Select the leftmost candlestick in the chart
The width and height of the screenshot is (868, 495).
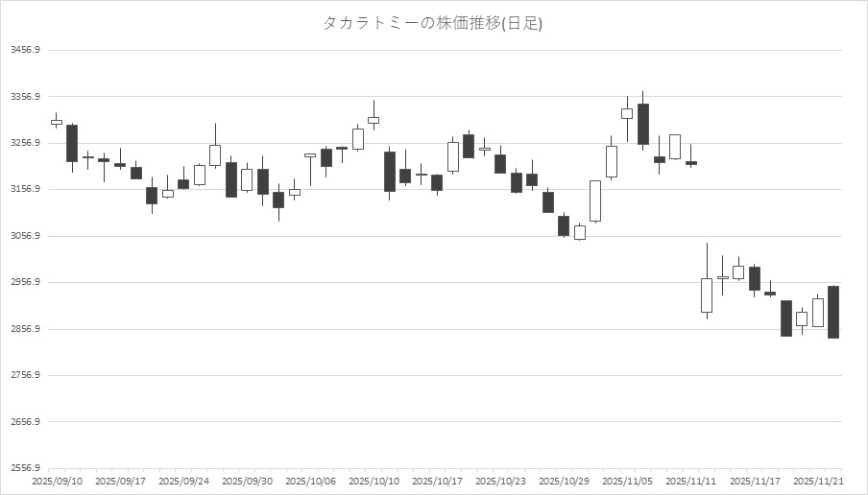pyautogui.click(x=57, y=122)
